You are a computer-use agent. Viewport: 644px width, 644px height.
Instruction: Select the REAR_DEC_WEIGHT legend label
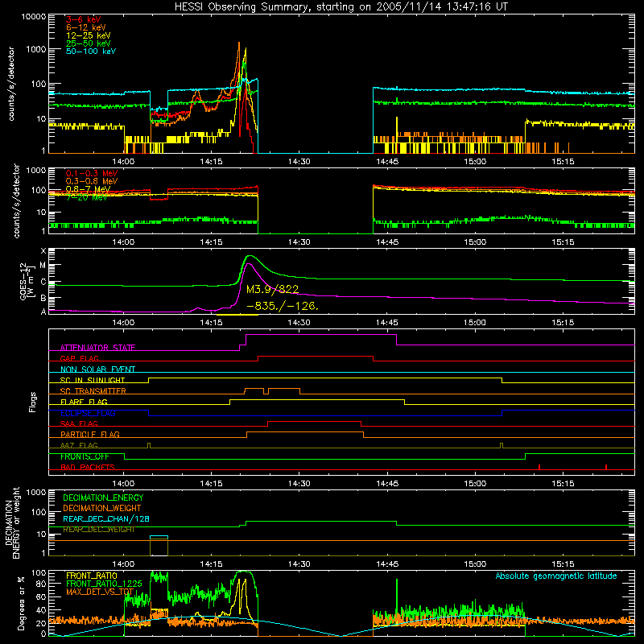point(98,530)
